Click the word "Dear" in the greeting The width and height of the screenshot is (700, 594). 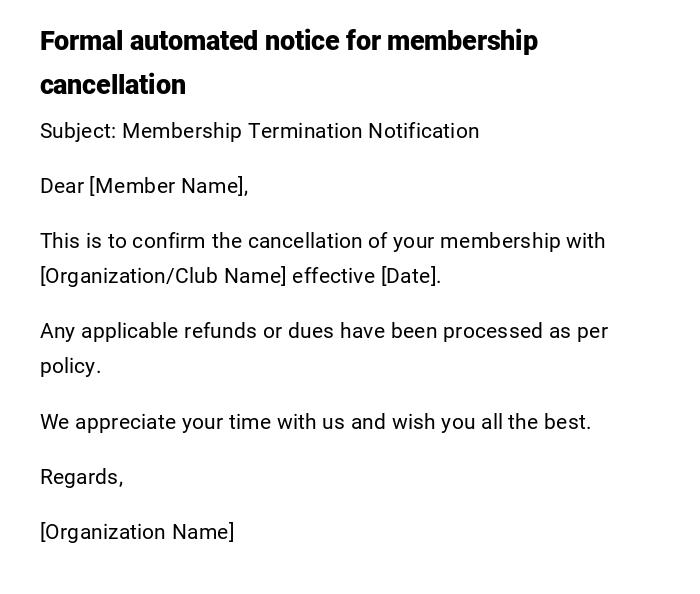(62, 186)
